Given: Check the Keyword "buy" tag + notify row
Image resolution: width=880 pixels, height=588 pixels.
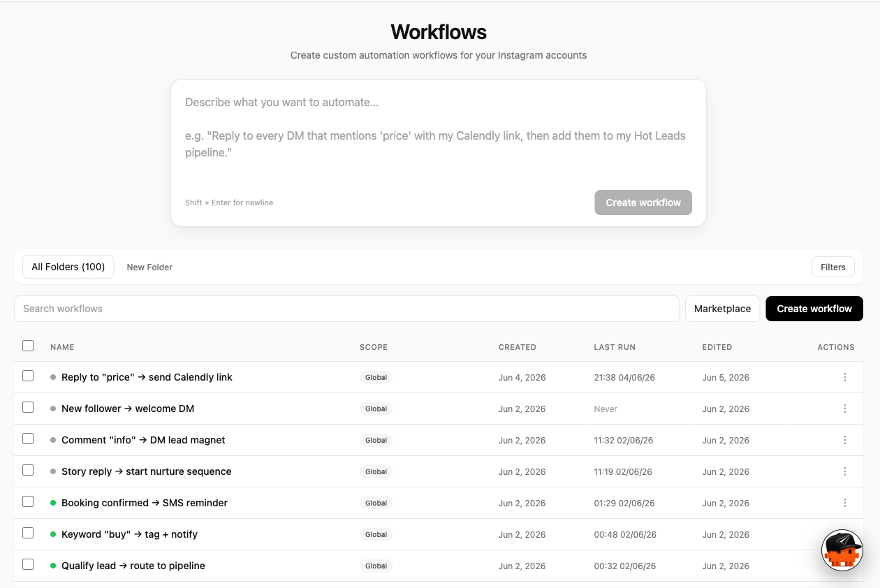Looking at the screenshot, I should point(28,533).
